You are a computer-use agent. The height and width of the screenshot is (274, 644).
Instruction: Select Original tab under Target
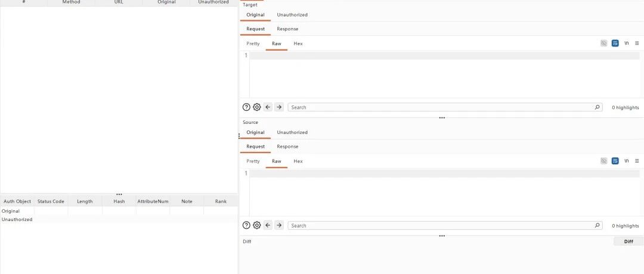coord(255,15)
